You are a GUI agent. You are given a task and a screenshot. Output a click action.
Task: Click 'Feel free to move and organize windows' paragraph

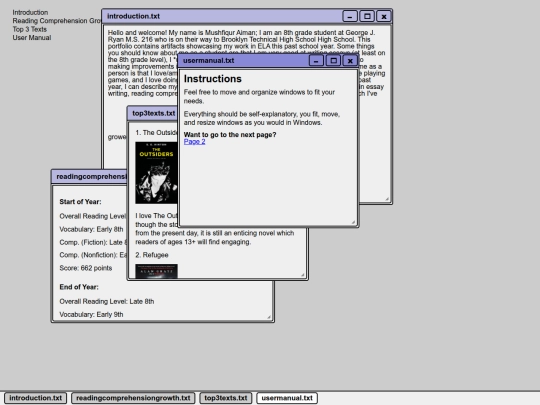coord(259,96)
